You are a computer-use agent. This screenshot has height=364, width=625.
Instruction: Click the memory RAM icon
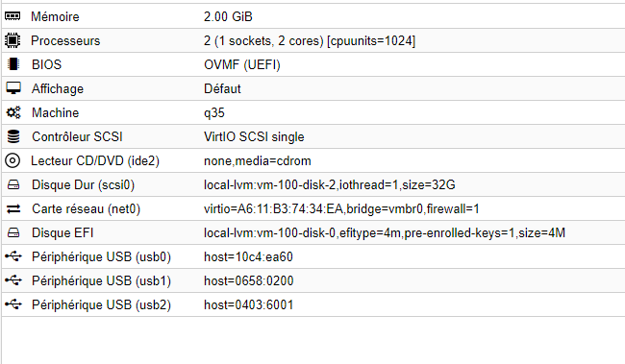click(x=12, y=16)
